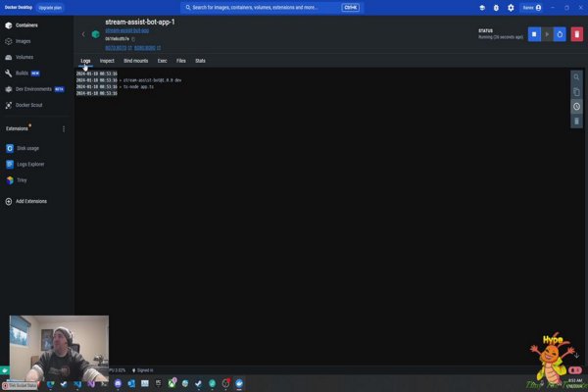The image size is (588, 392).
Task: Open the Xbox app from the taskbar
Action: 171,383
